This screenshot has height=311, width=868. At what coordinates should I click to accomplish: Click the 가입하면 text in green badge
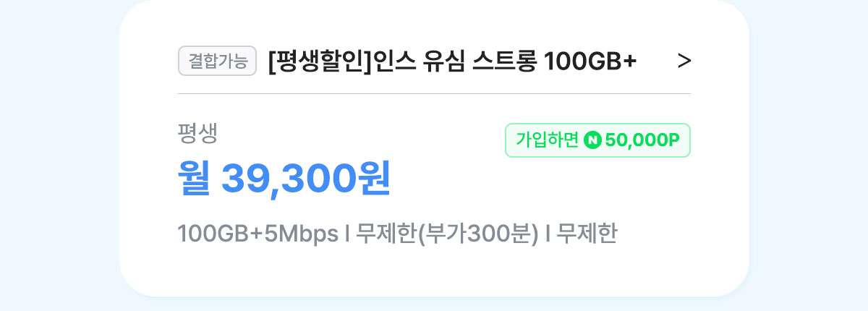coord(547,140)
